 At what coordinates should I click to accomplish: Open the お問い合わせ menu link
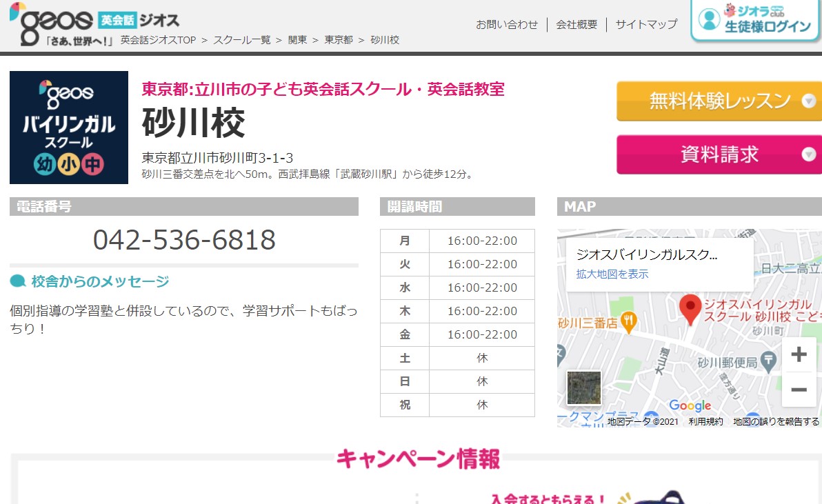click(506, 25)
